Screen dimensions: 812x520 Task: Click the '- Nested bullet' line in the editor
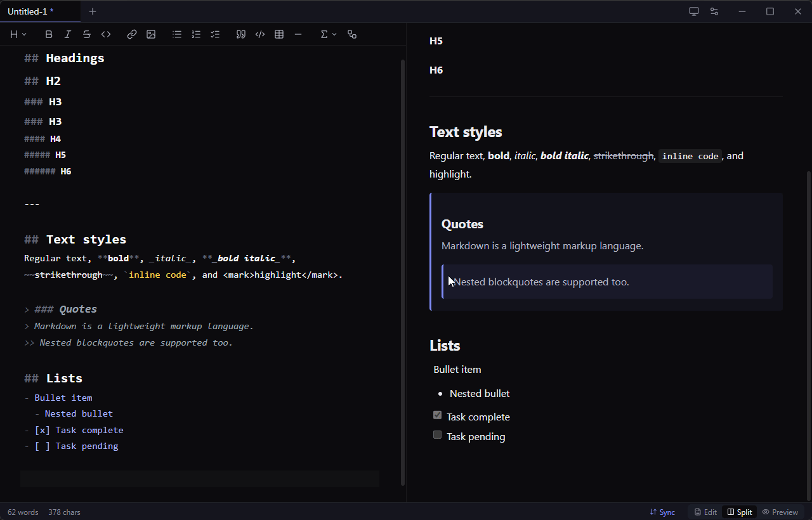(74, 414)
